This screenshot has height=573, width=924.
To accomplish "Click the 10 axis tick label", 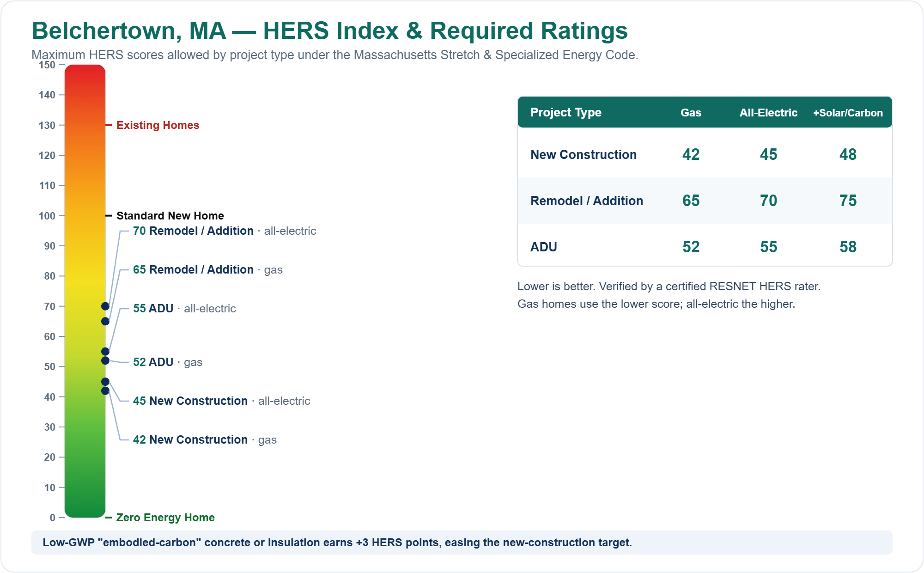I will tap(50, 488).
